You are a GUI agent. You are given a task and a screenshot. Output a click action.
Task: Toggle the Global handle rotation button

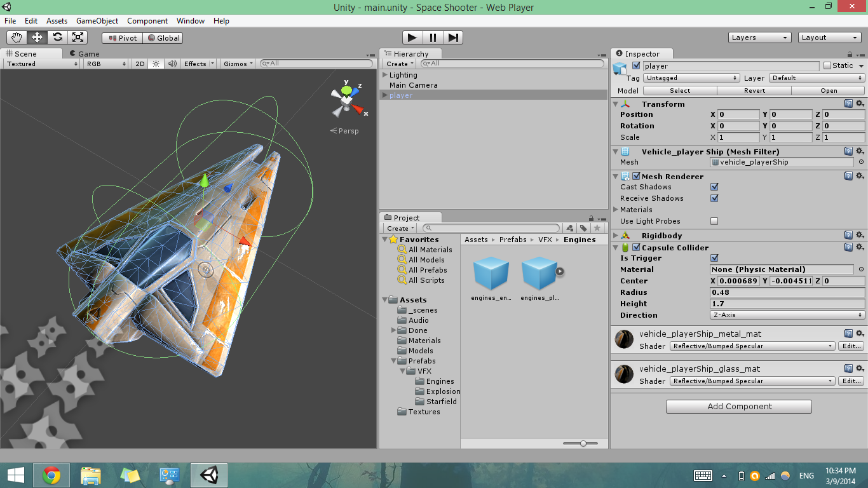(163, 38)
